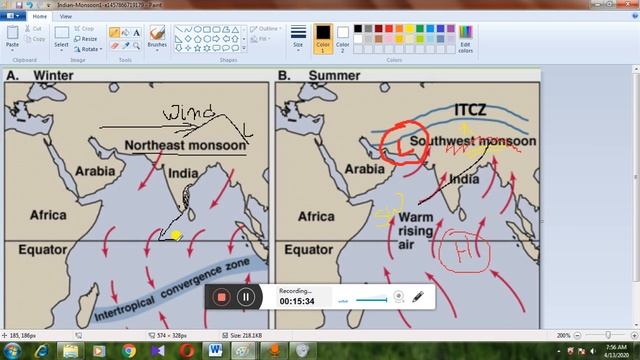
Task: Pick the green palette swatch
Action: (x=420, y=29)
